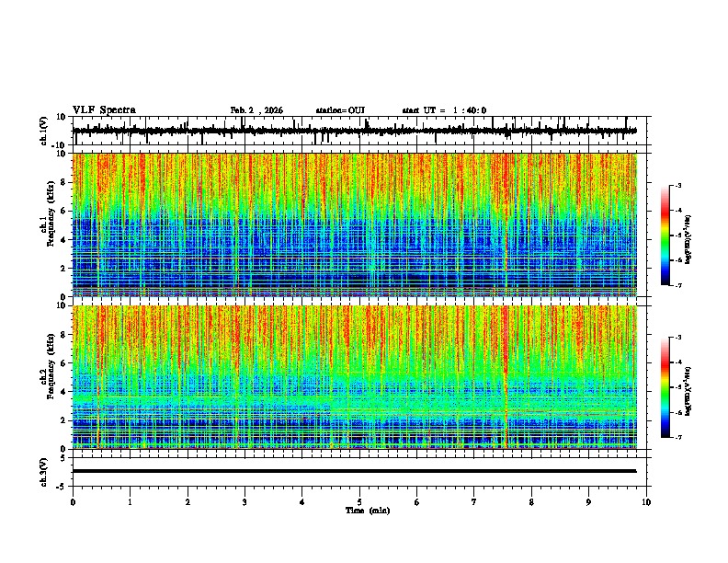Click the '9' minute tick on time axis

pyautogui.click(x=588, y=502)
